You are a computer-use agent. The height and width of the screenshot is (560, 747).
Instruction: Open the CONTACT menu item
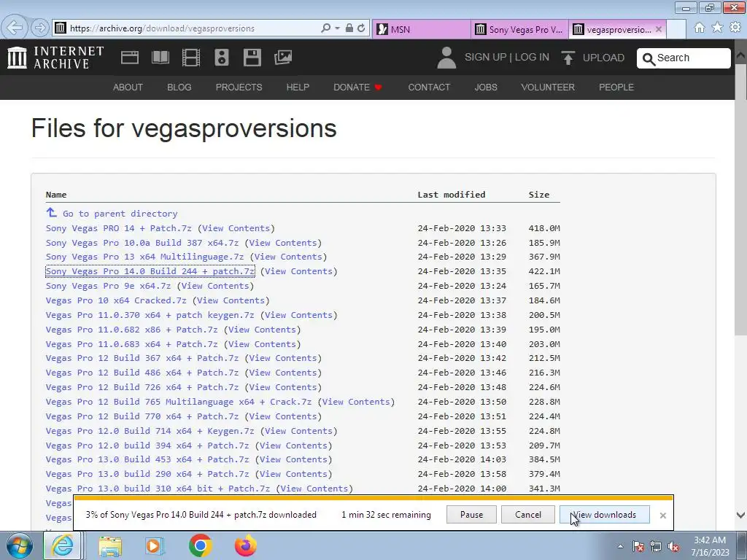(x=429, y=87)
